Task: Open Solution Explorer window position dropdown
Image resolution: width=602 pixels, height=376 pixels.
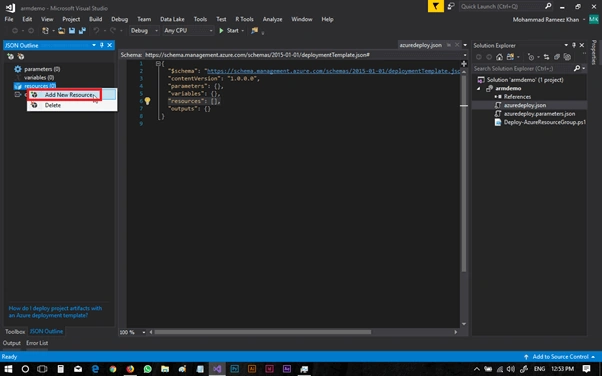Action: click(566, 45)
